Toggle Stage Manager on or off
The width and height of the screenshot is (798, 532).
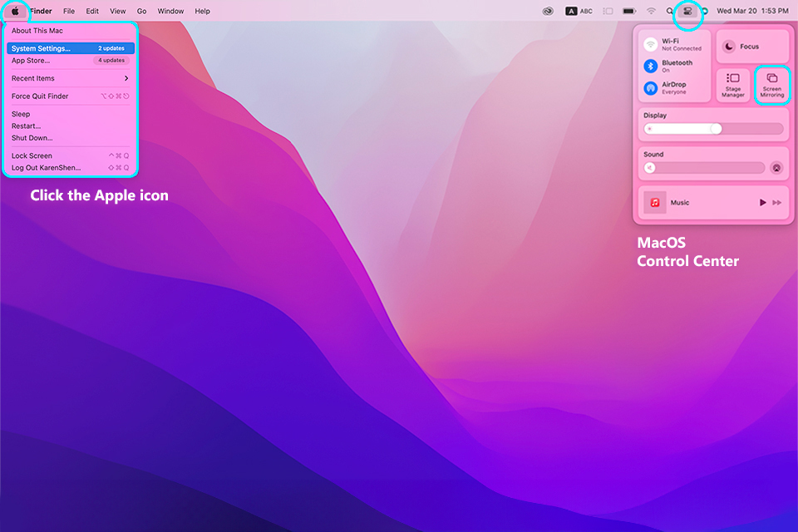click(x=733, y=85)
